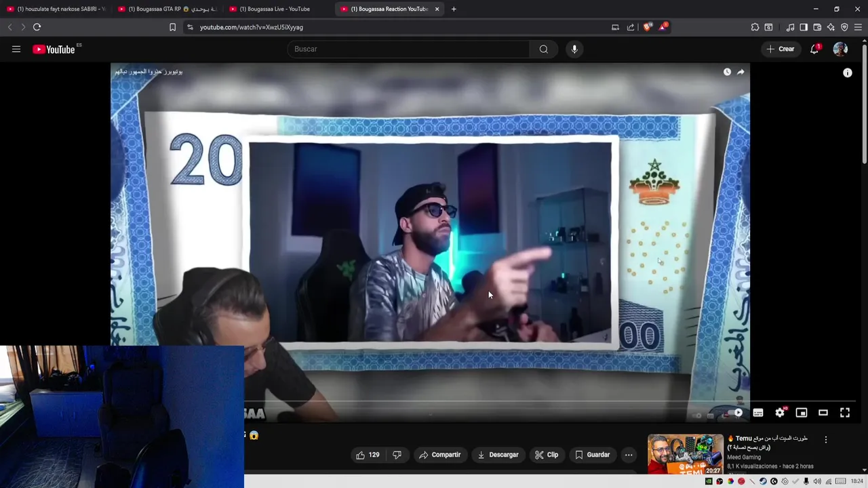Open the Meed Gaming channel link
868x488 pixels.
click(744, 457)
